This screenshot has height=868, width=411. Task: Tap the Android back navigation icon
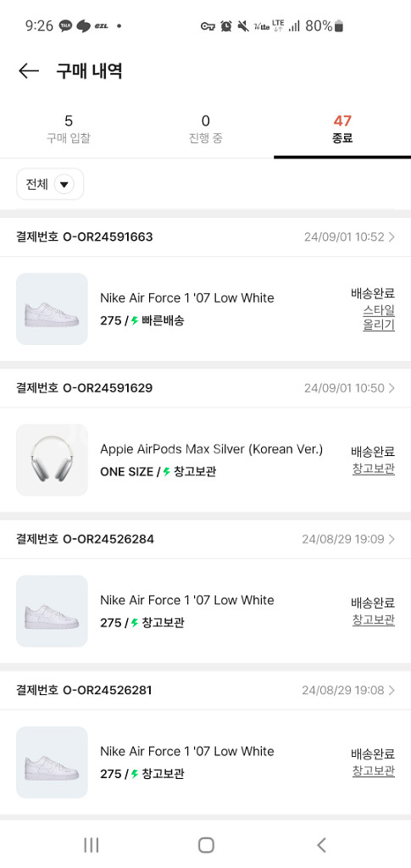(321, 845)
